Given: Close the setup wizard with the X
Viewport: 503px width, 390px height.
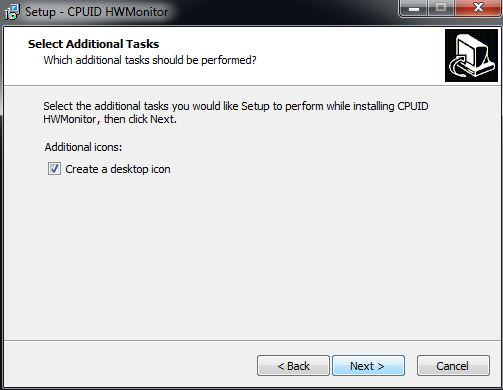Looking at the screenshot, I should tap(478, 8).
